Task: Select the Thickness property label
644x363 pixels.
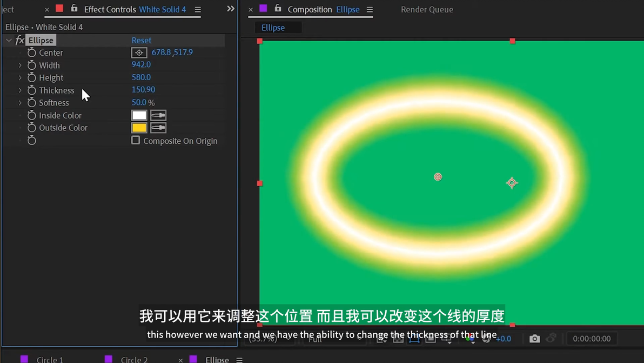Action: 57,90
